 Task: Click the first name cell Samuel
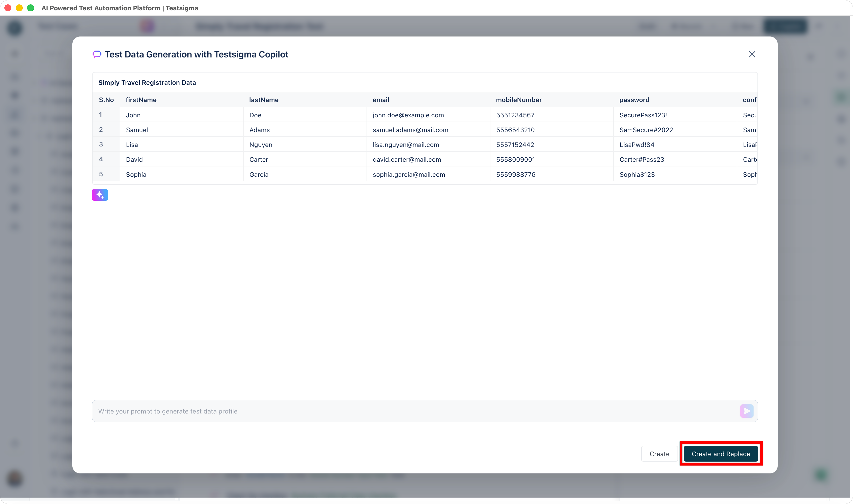point(182,130)
